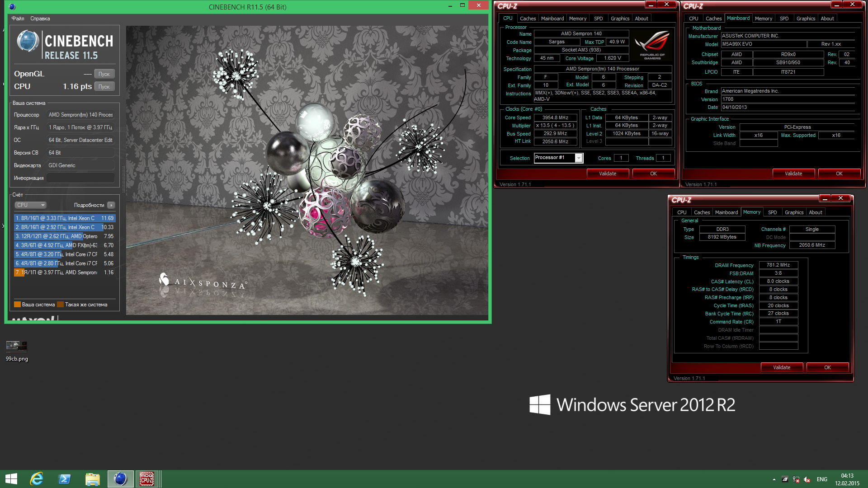Click the Видеокарта GDI Generic field
Screen dimensions: 868x488
pos(81,165)
